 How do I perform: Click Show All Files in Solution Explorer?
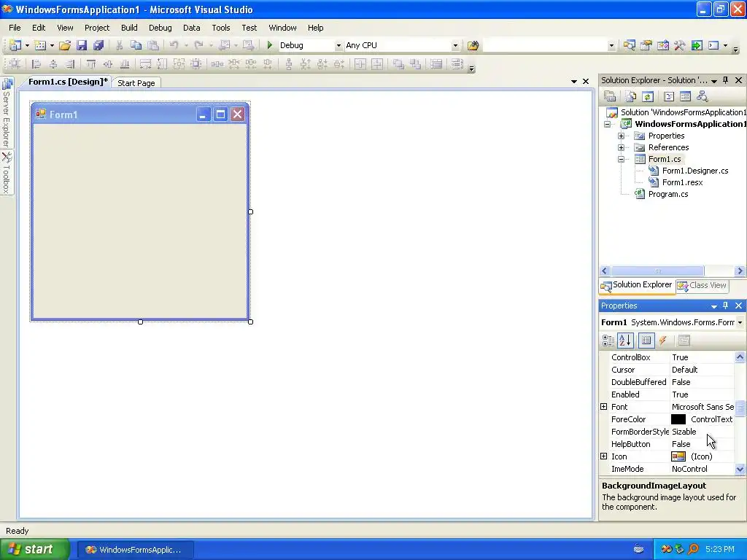coord(631,97)
